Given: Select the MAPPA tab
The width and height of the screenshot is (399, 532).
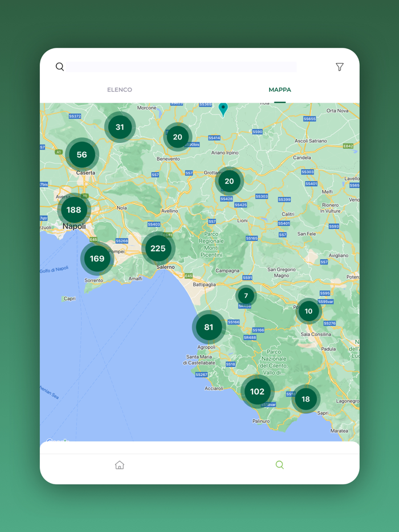Looking at the screenshot, I should coord(280,89).
